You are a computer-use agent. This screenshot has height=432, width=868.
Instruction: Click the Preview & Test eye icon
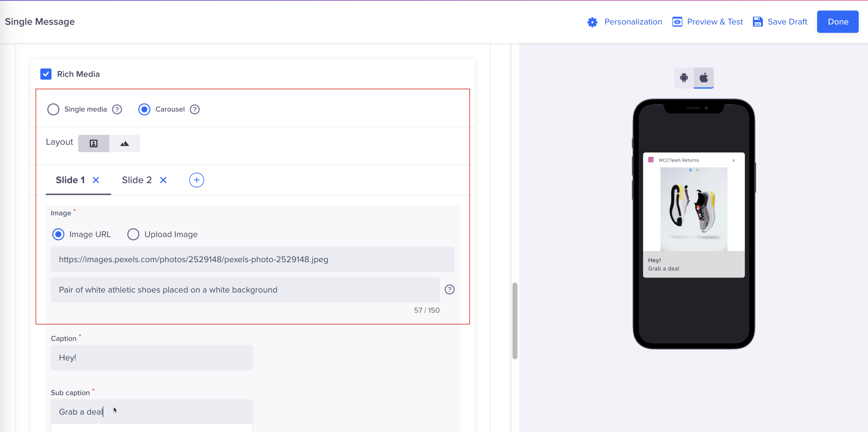tap(677, 22)
